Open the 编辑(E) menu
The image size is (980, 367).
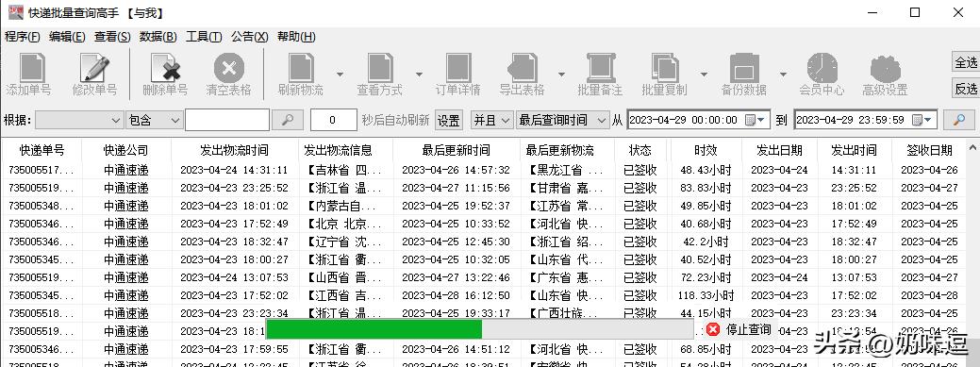click(x=67, y=37)
